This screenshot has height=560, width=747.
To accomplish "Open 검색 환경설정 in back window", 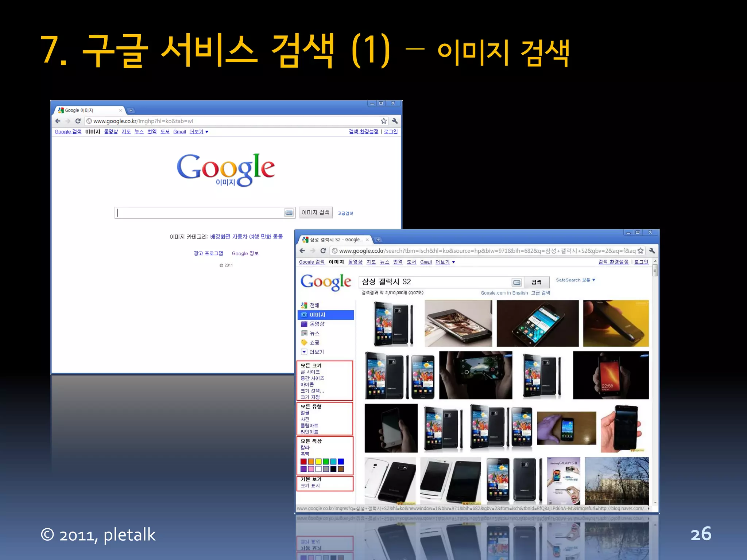I will coord(364,131).
